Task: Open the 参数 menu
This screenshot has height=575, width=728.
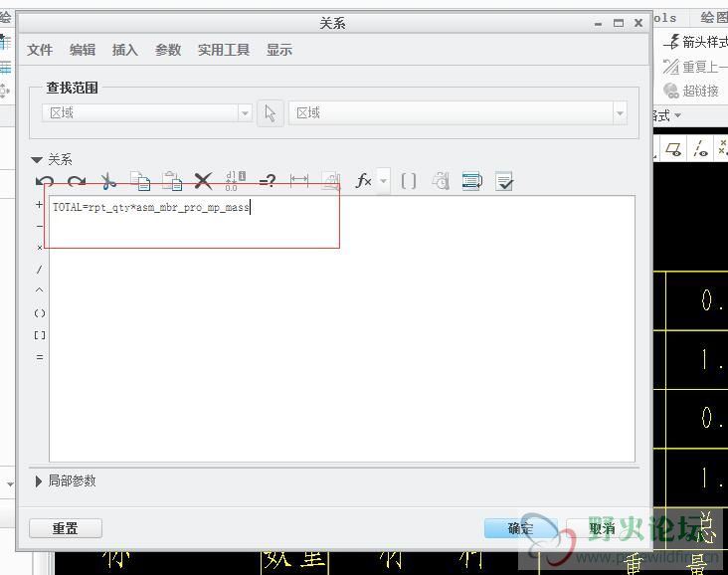Action: point(168,50)
